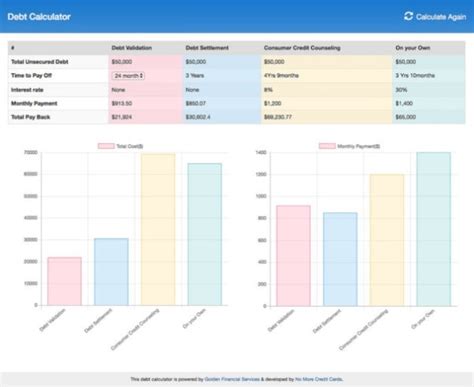
Task: Click the refresh icon beside Calculate Again
Action: tap(408, 16)
